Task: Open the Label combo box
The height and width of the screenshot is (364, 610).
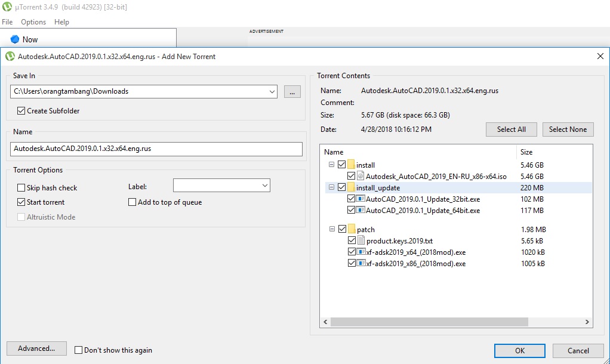Action: pos(221,186)
